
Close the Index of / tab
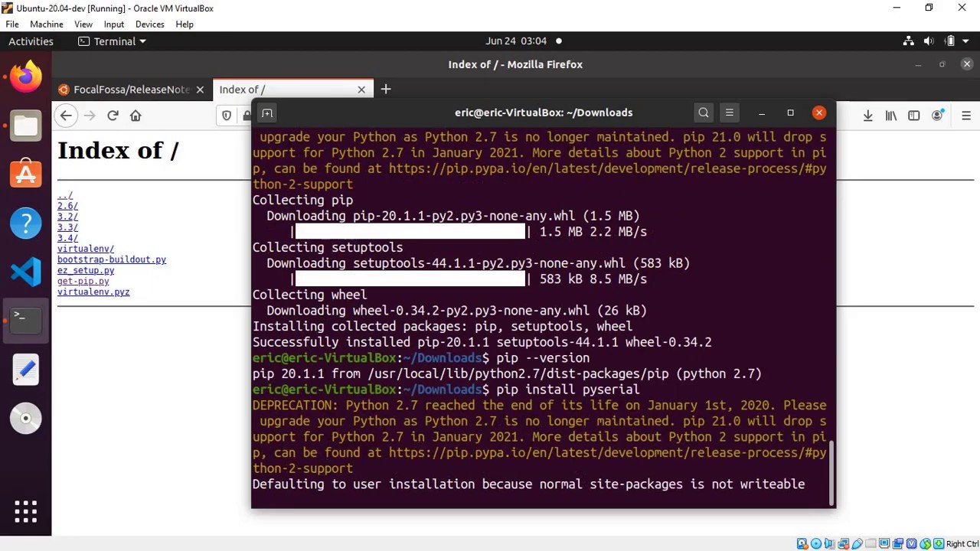click(x=361, y=90)
